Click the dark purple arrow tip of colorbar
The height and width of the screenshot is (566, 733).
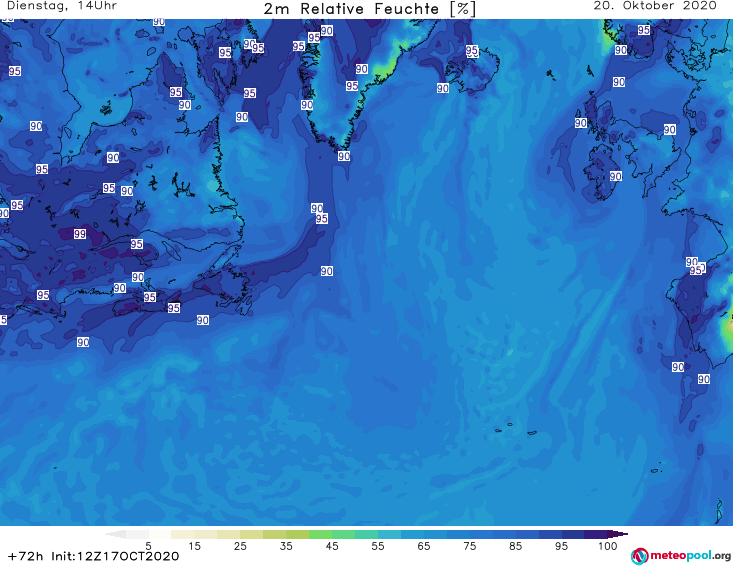point(618,534)
